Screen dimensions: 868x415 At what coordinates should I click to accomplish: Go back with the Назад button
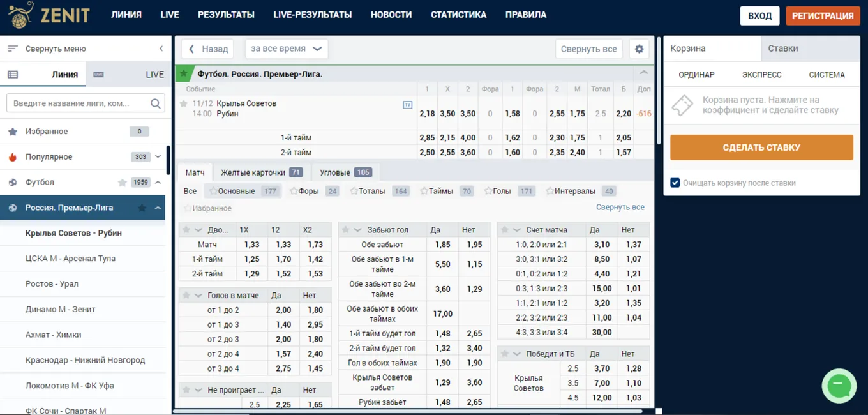pyautogui.click(x=207, y=49)
